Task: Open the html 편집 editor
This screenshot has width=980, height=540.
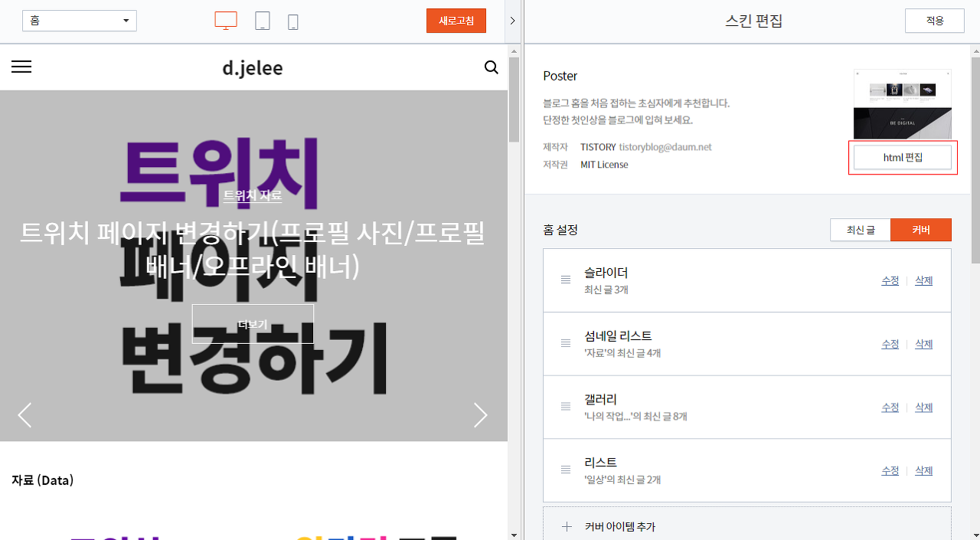Action: [x=903, y=157]
